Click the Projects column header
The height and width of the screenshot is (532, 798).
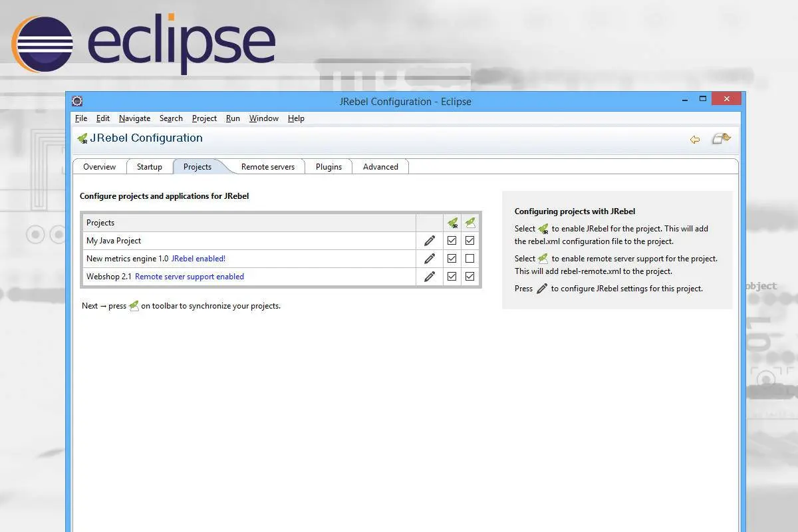249,223
